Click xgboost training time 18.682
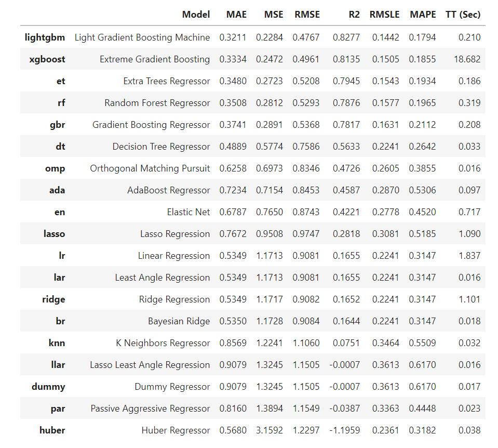This screenshot has height=448, width=498. click(x=467, y=59)
